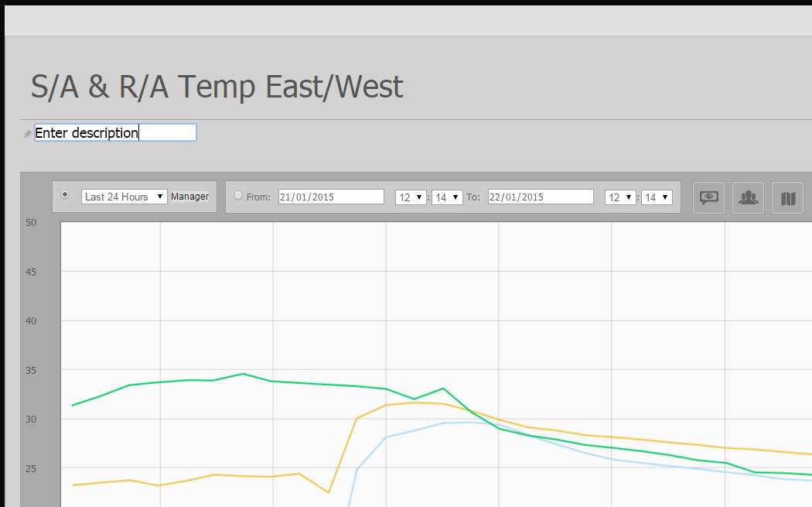
Task: Click the pencil edit icon beside description
Action: click(x=27, y=134)
